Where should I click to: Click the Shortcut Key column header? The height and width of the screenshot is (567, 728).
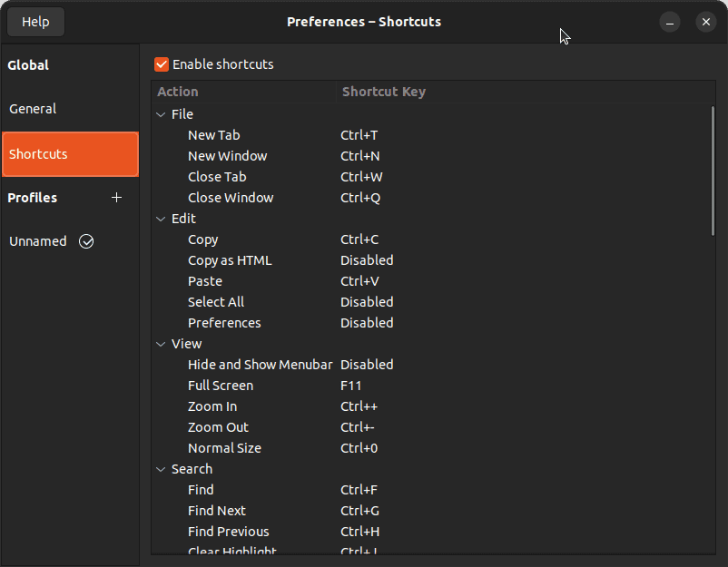tap(526, 92)
